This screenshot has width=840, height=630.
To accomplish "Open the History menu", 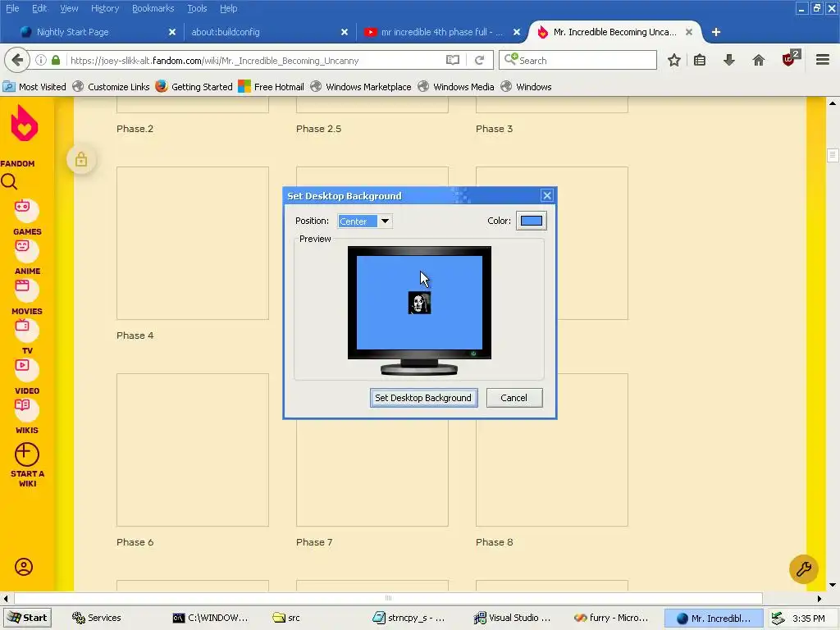I will [104, 8].
